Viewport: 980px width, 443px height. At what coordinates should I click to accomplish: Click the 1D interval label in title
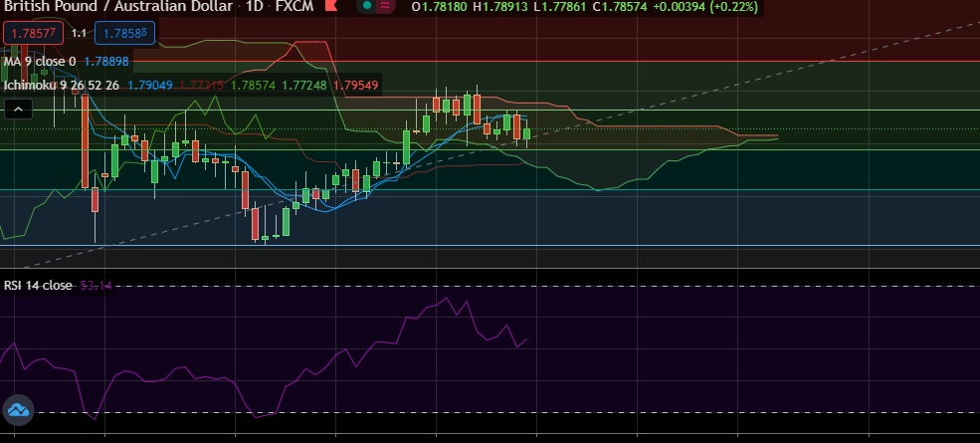tap(255, 7)
